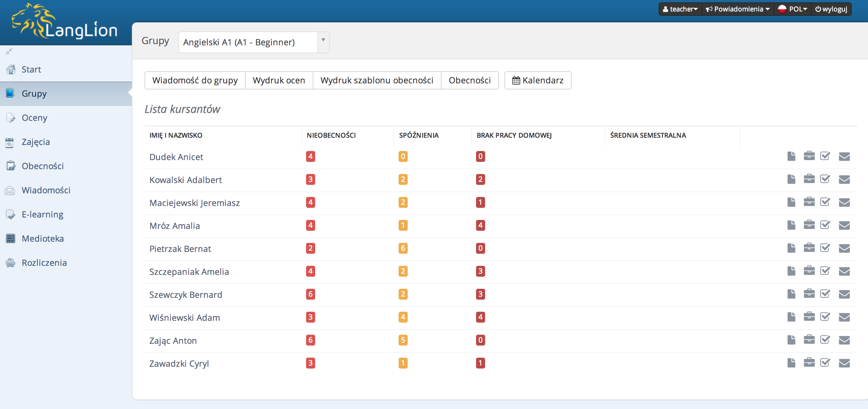Click the LangLion logo

tap(64, 22)
